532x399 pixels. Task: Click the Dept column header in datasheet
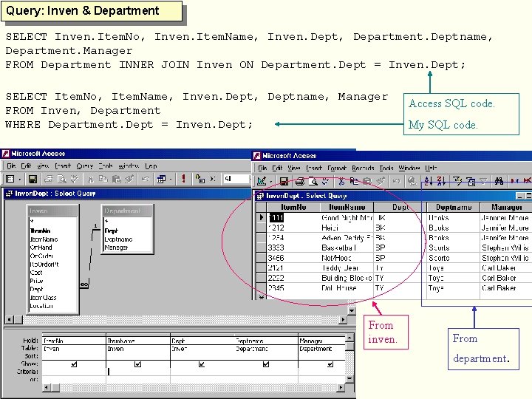(400, 207)
